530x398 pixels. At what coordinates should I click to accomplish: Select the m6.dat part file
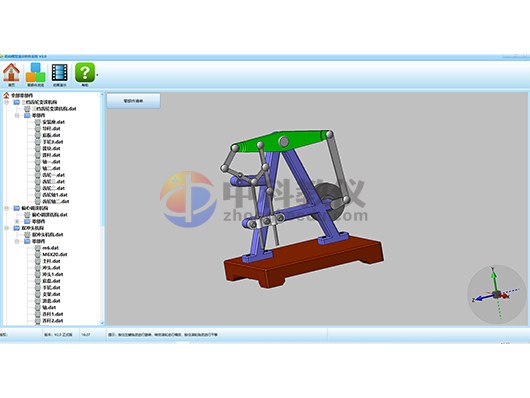(x=50, y=248)
